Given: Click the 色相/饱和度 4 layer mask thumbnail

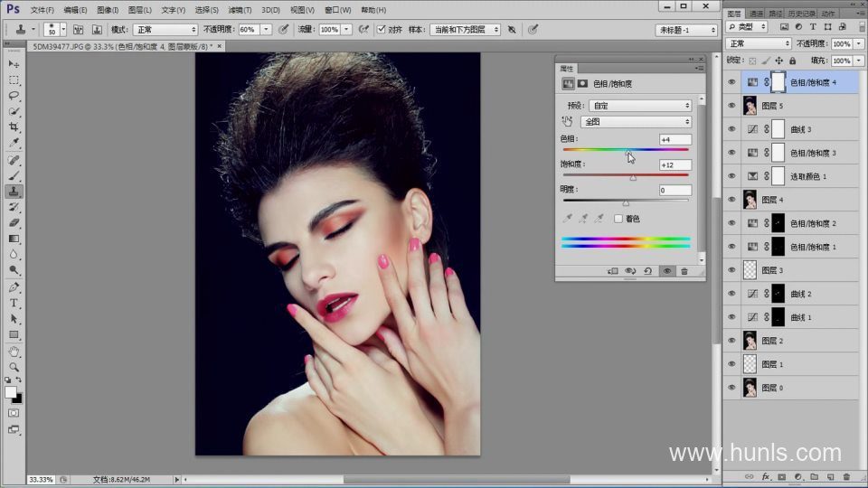Looking at the screenshot, I should coord(778,82).
